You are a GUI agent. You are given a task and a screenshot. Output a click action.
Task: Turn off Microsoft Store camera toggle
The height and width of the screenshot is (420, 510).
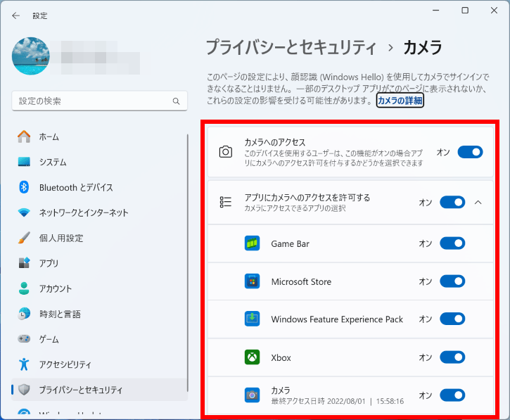452,281
